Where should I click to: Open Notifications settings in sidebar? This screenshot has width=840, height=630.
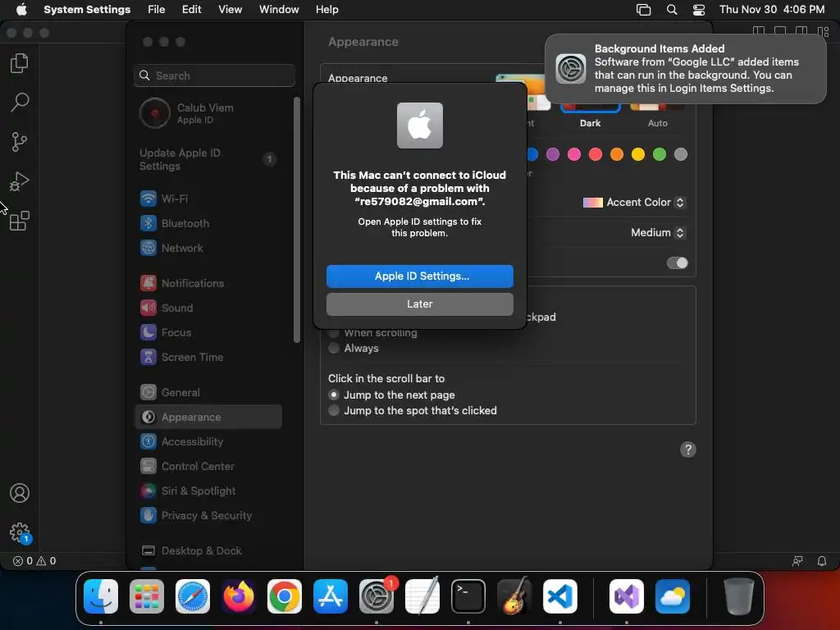tap(208, 283)
